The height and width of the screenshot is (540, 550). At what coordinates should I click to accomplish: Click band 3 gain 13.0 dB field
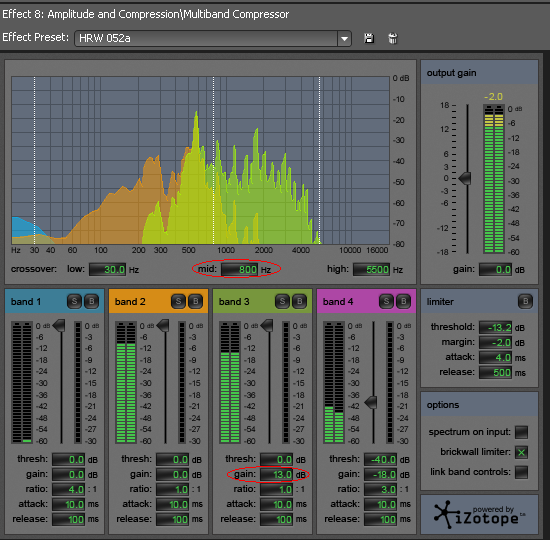coord(276,474)
